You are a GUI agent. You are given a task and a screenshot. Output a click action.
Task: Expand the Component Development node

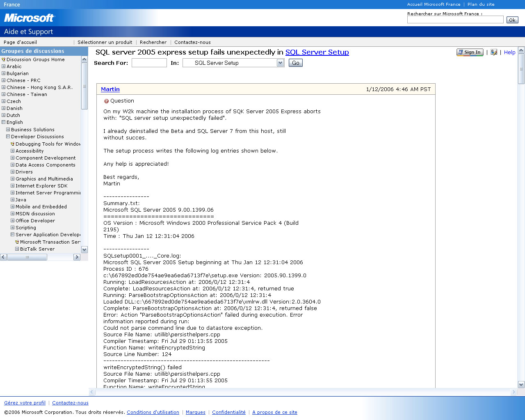click(x=12, y=158)
